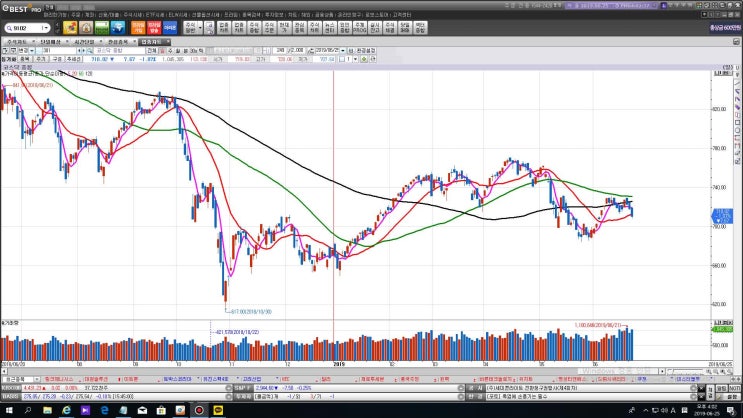Click the panel layout icon at tab bar's right end
Screen dimensions: 743x418
click(x=736, y=42)
